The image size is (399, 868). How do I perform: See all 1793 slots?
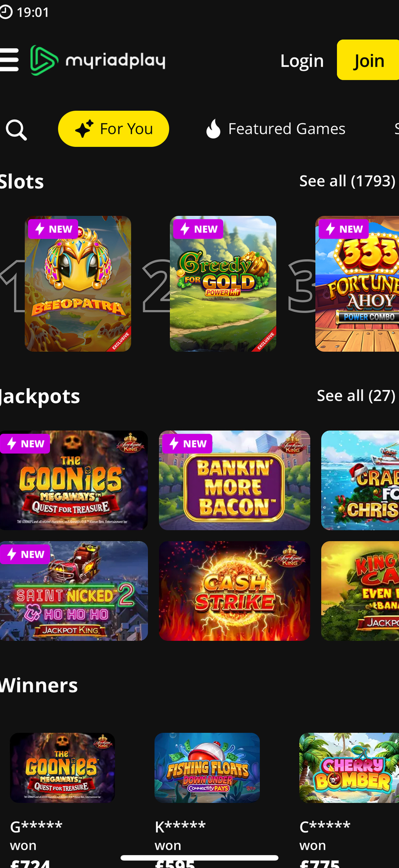[347, 181]
